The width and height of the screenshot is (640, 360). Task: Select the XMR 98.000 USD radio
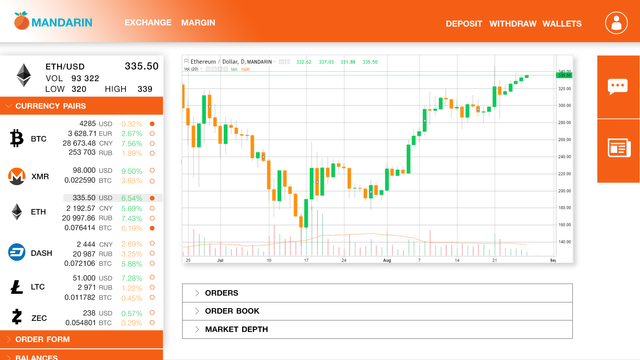coord(152,170)
